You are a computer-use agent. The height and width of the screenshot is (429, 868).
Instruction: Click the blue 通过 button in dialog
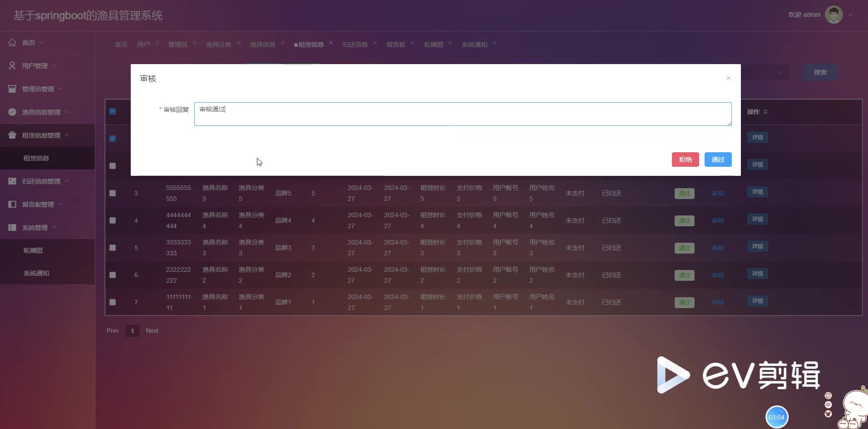tap(718, 160)
